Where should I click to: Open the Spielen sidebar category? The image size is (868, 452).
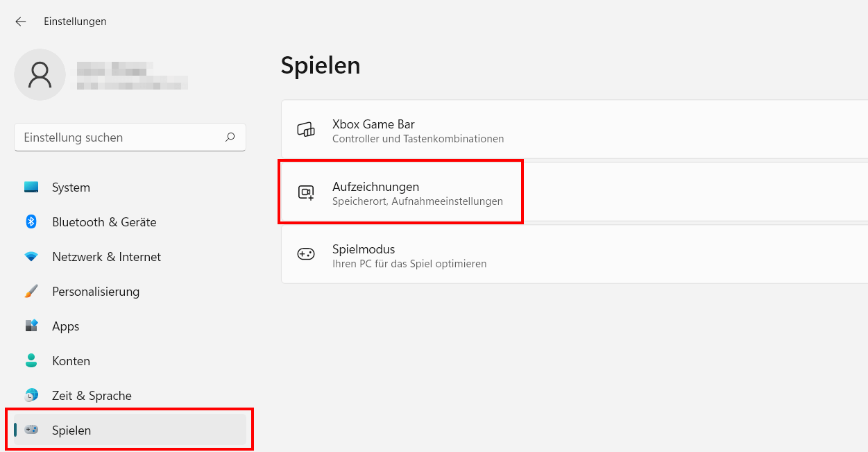(x=130, y=430)
